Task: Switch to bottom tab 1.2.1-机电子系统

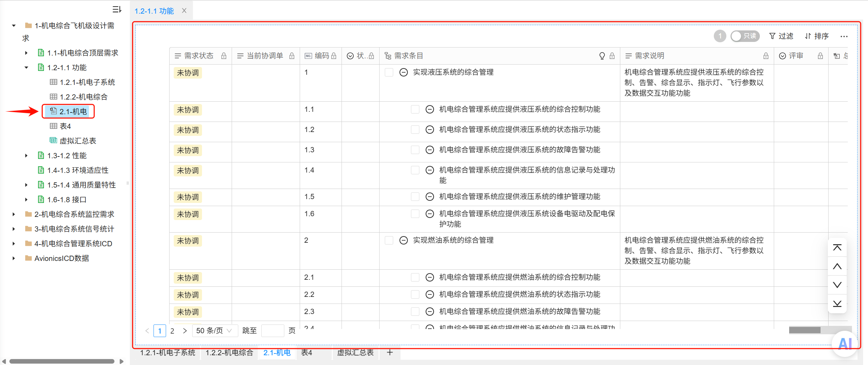Action: click(168, 352)
